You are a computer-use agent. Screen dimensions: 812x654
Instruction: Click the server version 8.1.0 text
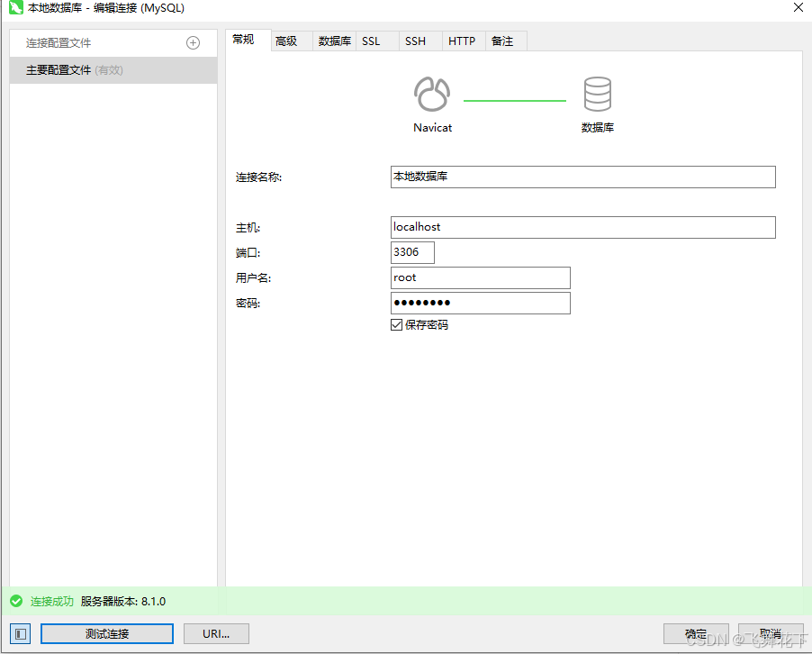pos(123,601)
